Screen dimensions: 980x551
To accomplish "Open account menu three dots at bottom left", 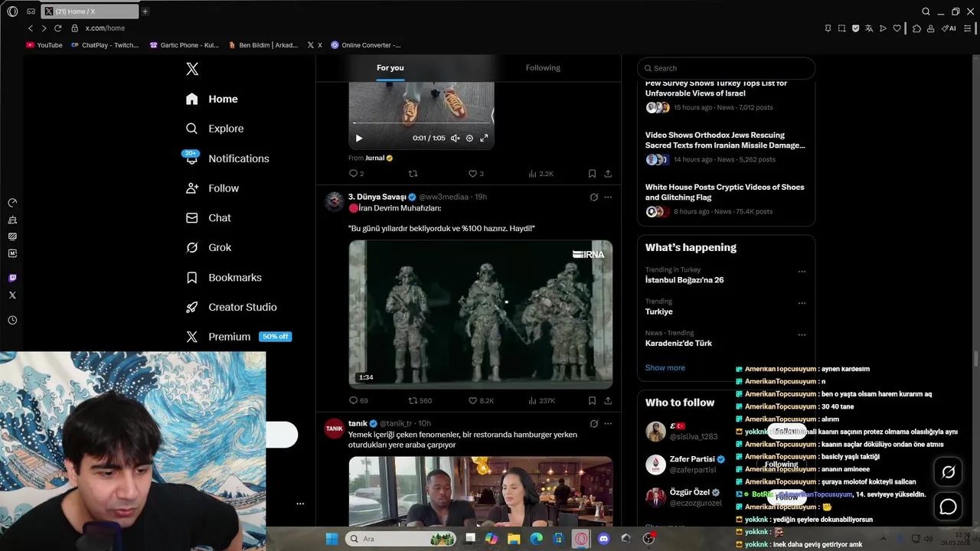I will (300, 504).
